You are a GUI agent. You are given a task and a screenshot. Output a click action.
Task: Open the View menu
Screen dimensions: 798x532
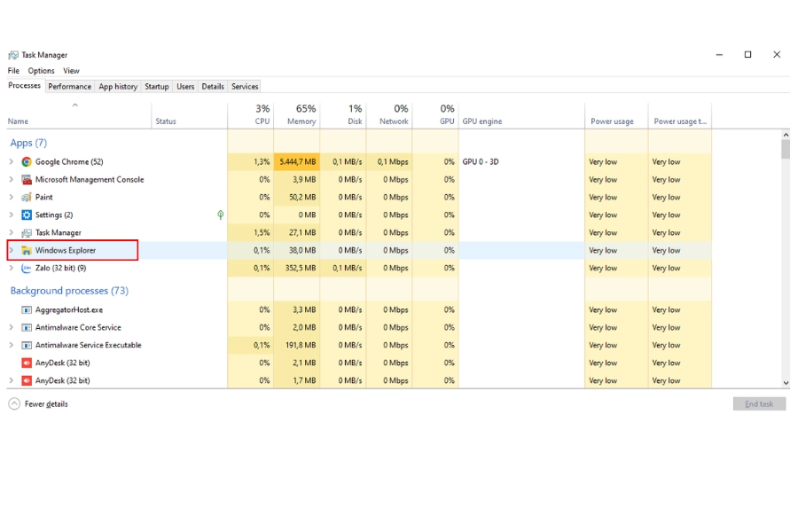pyautogui.click(x=71, y=71)
